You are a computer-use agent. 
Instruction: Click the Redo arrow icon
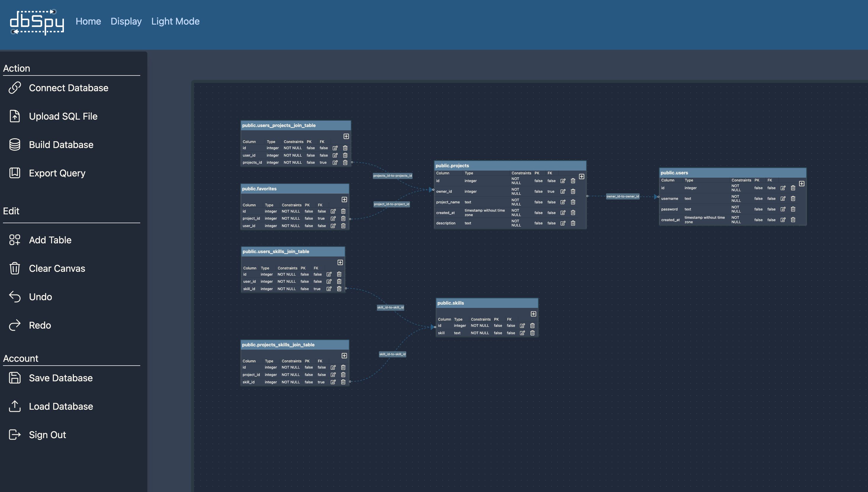tap(14, 325)
